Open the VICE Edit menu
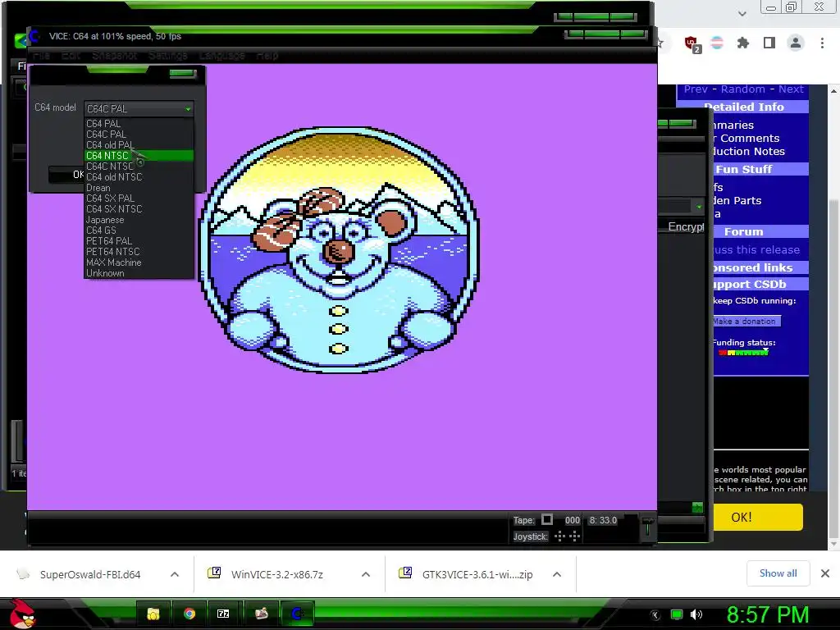 tap(71, 55)
